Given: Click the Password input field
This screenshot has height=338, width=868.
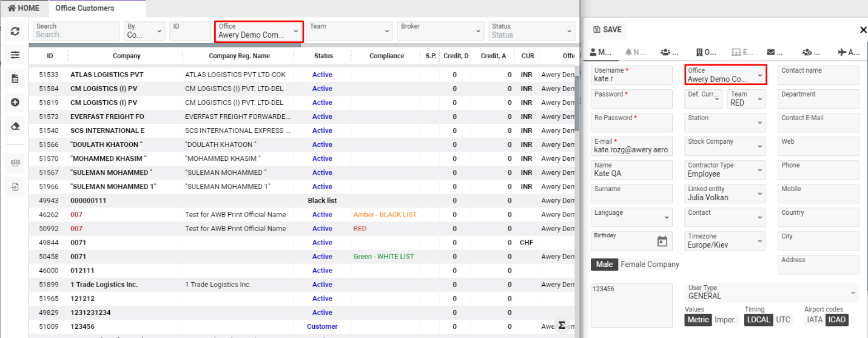Looking at the screenshot, I should [631, 98].
